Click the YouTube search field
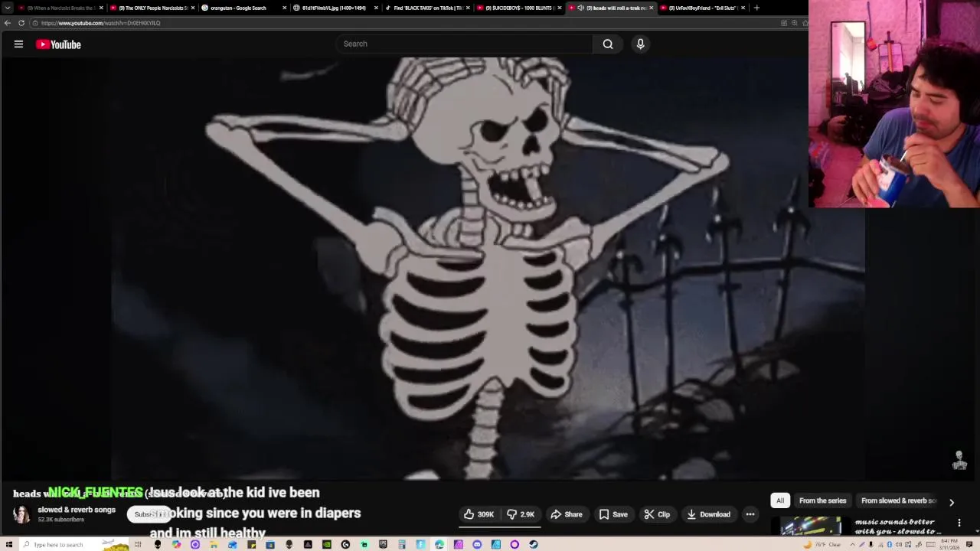The height and width of the screenshot is (551, 980). (464, 44)
